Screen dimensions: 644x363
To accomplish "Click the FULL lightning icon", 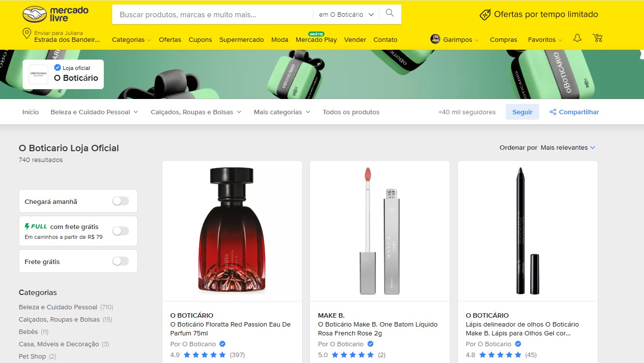I will click(x=28, y=227).
